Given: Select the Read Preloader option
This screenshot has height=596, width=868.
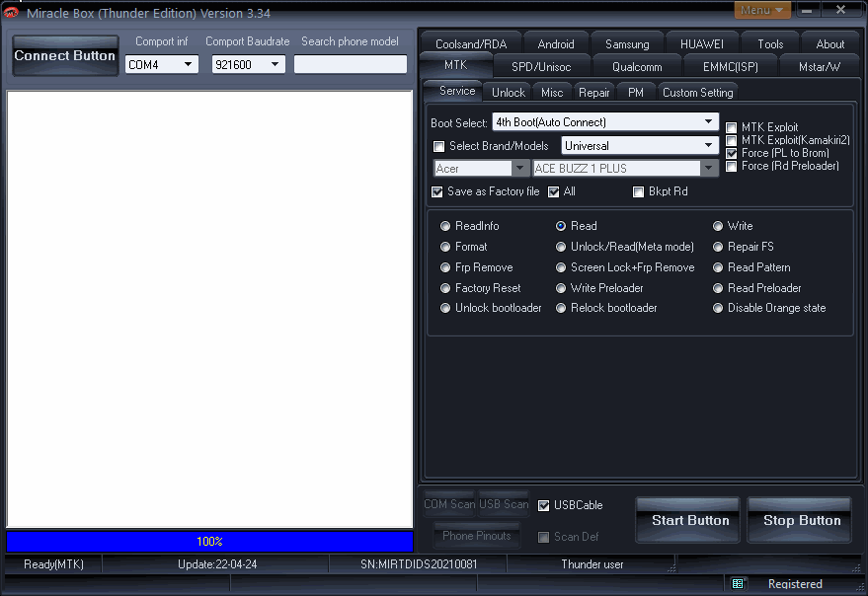Looking at the screenshot, I should [718, 288].
